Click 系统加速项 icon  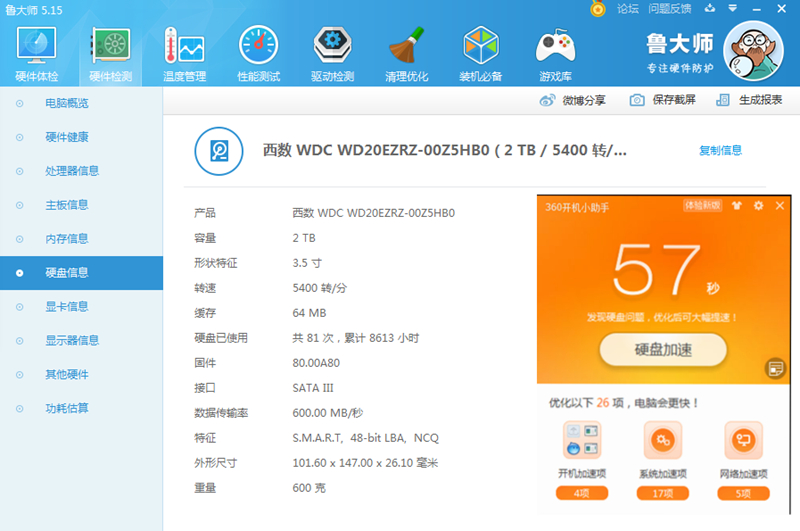click(663, 440)
